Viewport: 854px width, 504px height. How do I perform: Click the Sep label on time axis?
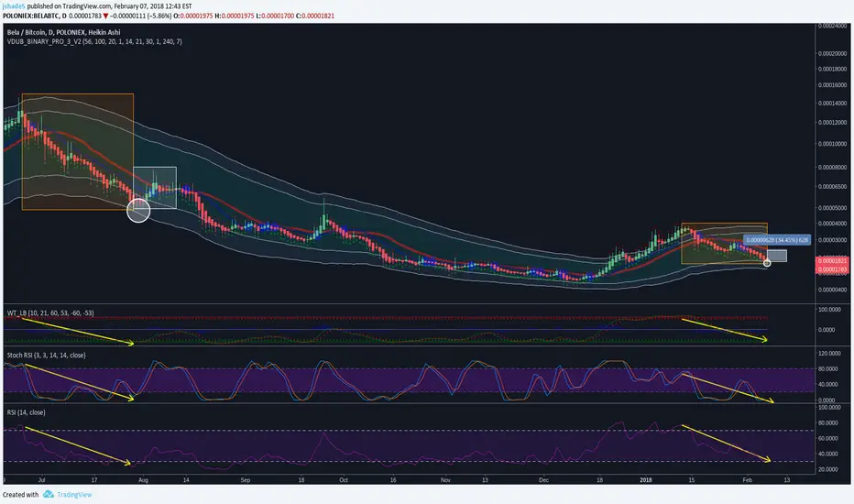click(x=246, y=480)
